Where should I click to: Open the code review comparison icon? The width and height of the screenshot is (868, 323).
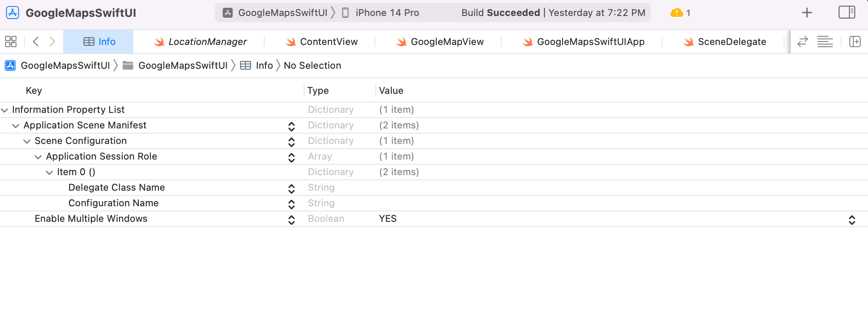pyautogui.click(x=803, y=42)
